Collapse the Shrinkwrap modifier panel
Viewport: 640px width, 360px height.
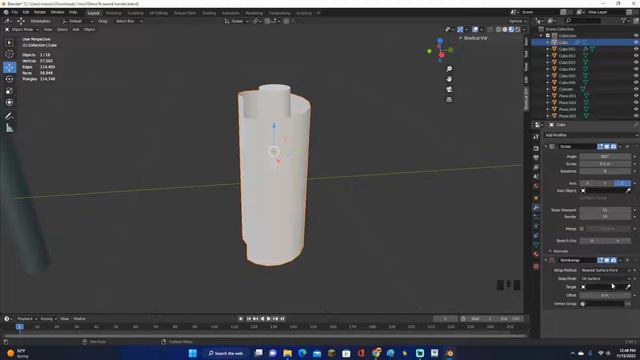tap(546, 260)
